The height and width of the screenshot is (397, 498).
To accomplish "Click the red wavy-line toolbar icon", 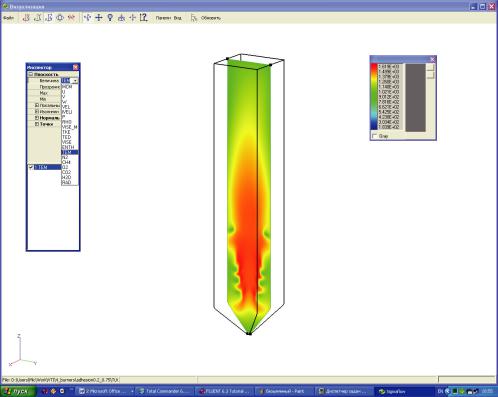I will [71, 17].
